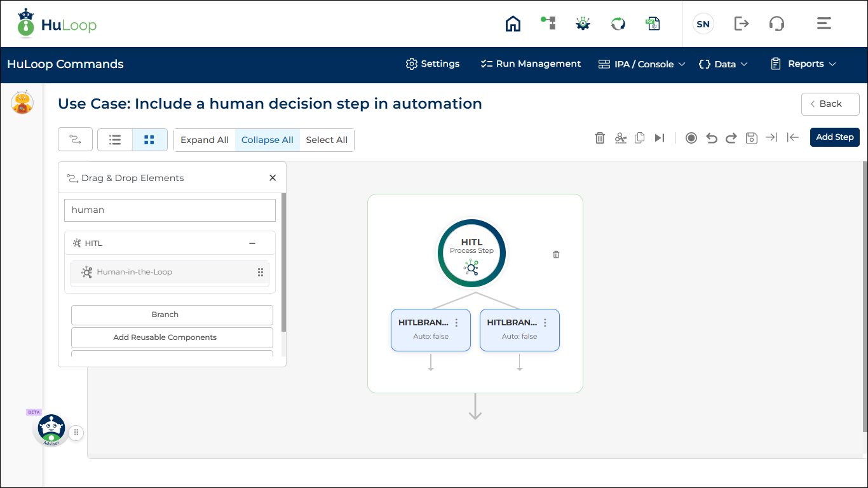This screenshot has width=868, height=488.
Task: Undo the last action
Action: 712,138
